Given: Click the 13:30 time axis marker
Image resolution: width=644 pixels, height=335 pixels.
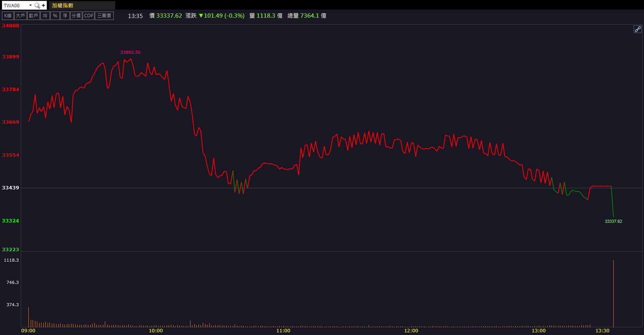Looking at the screenshot, I should point(602,331).
